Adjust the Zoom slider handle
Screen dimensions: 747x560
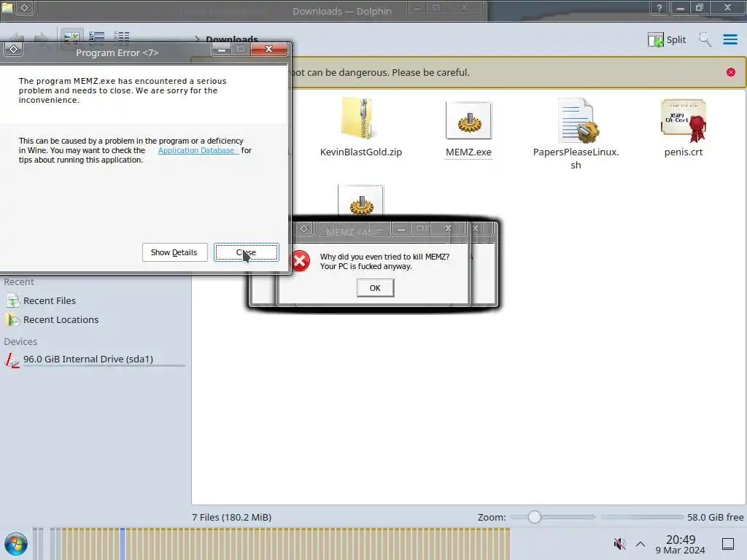535,517
